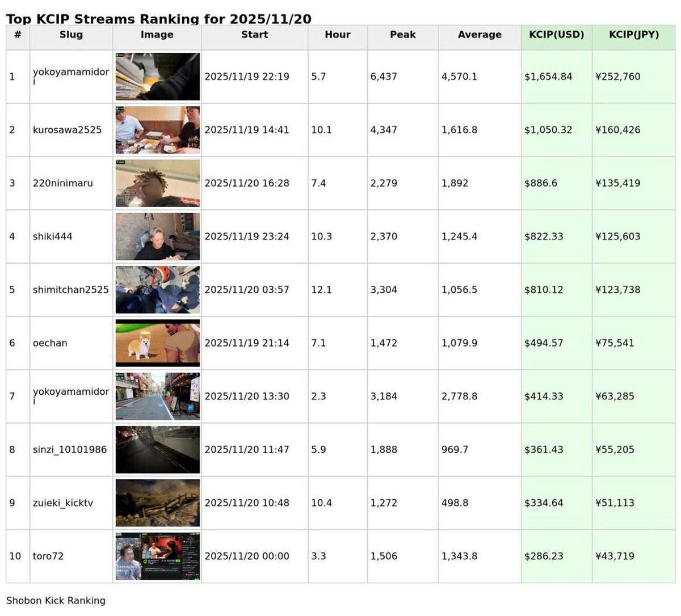Viewport: 681px width, 616px height.
Task: Click the peak value 4,347
Action: point(384,130)
